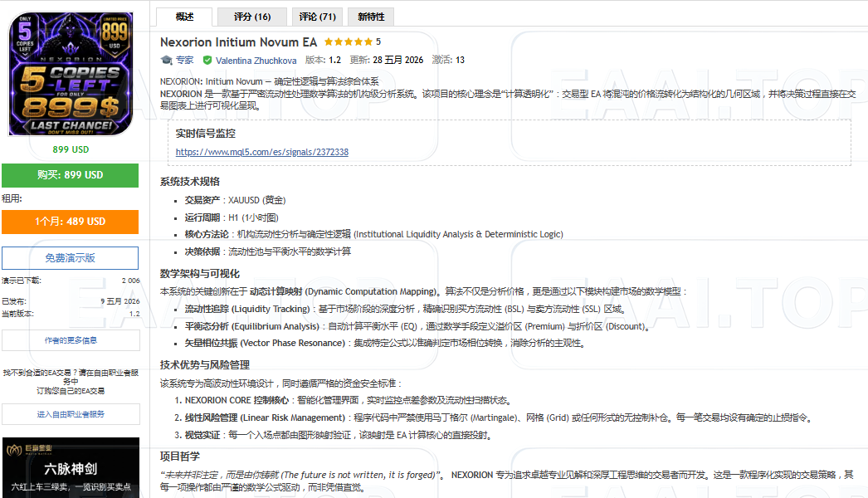Click the 899 USD price under logo

(x=71, y=149)
